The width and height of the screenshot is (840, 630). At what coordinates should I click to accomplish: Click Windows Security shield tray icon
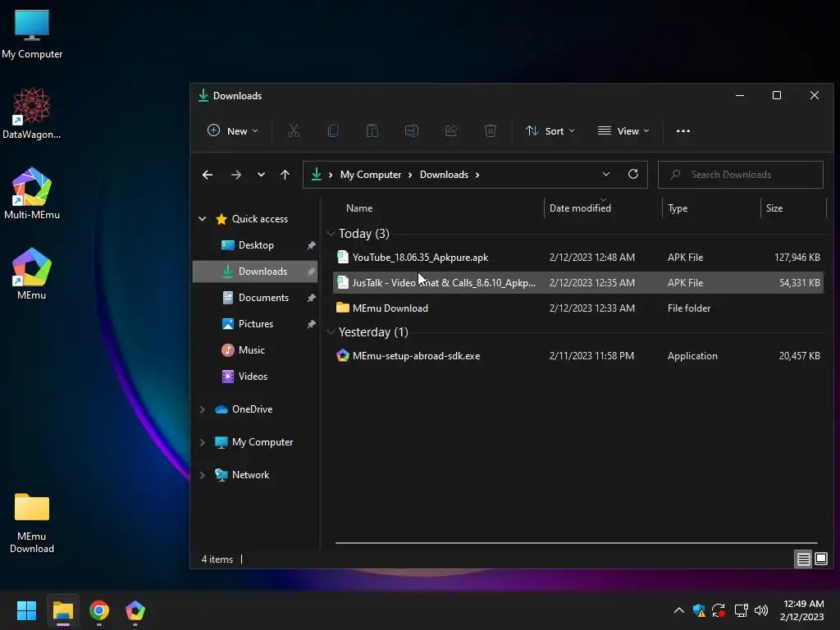pyautogui.click(x=699, y=610)
